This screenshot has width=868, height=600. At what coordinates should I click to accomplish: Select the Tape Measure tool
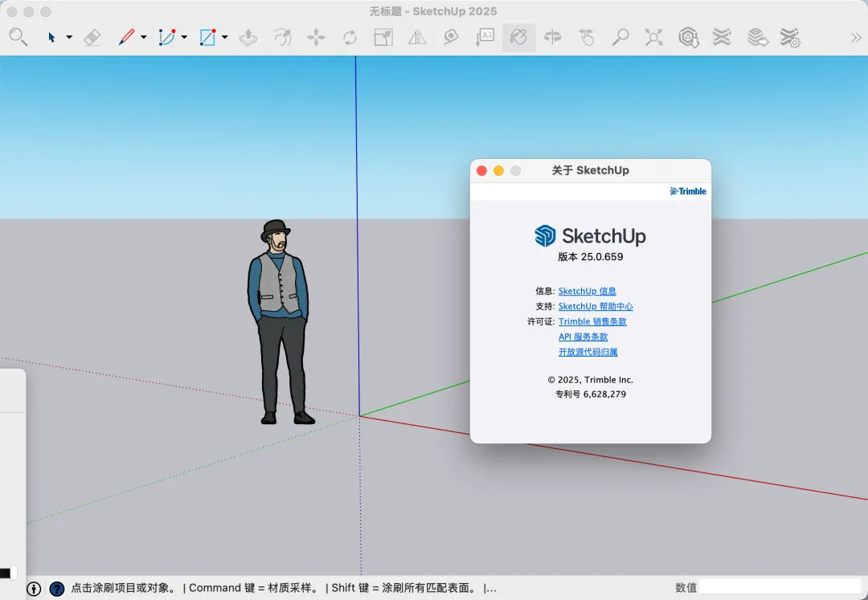[x=451, y=38]
